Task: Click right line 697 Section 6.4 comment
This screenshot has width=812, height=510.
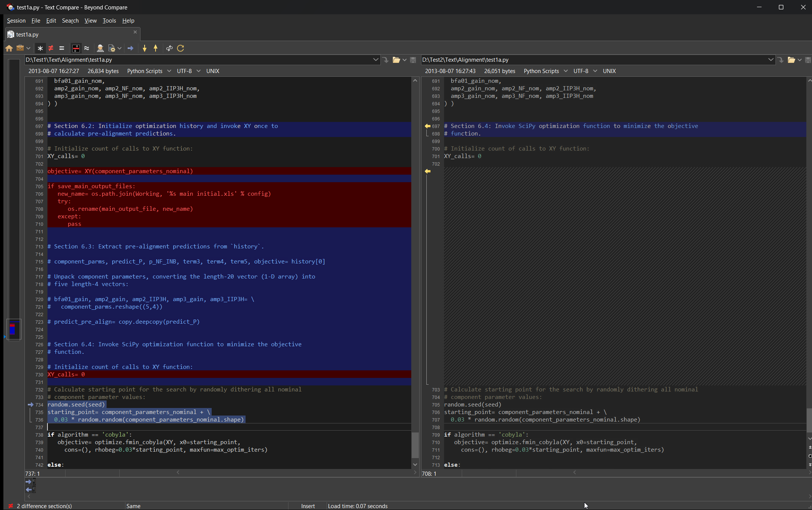Action: (x=571, y=126)
